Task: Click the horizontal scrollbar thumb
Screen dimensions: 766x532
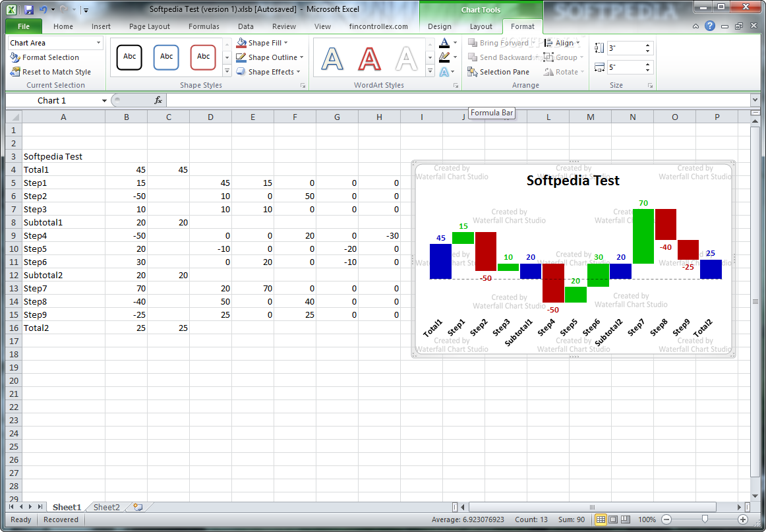Action: tap(592, 507)
